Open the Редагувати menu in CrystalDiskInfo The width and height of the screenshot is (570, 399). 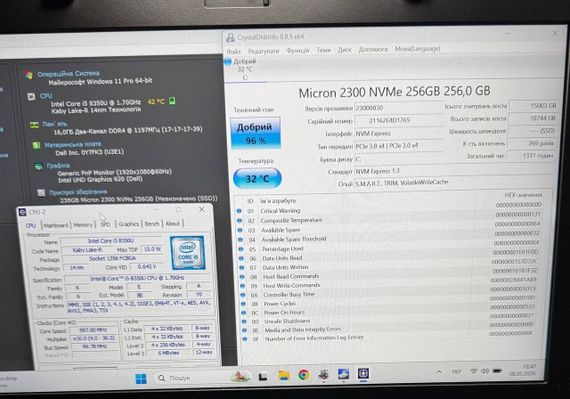264,51
